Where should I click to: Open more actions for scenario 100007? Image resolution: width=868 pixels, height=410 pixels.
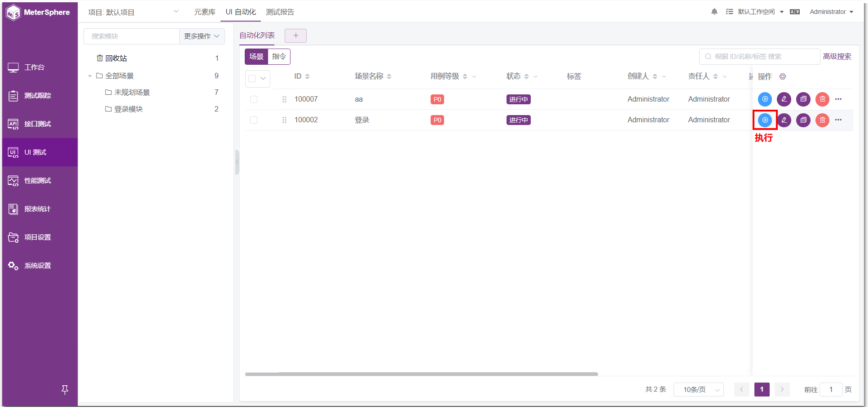pos(838,99)
